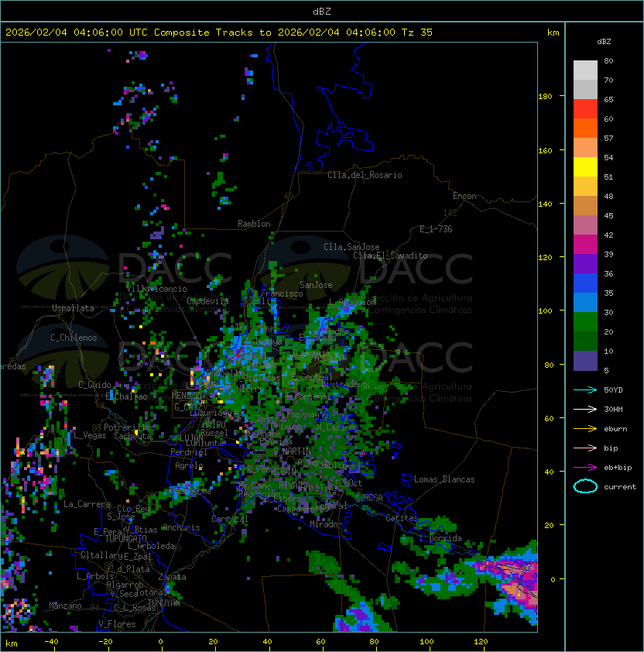Select the red 65–60 dBZ color swatch
Viewport: 644px width, 652px height.
pyautogui.click(x=585, y=109)
